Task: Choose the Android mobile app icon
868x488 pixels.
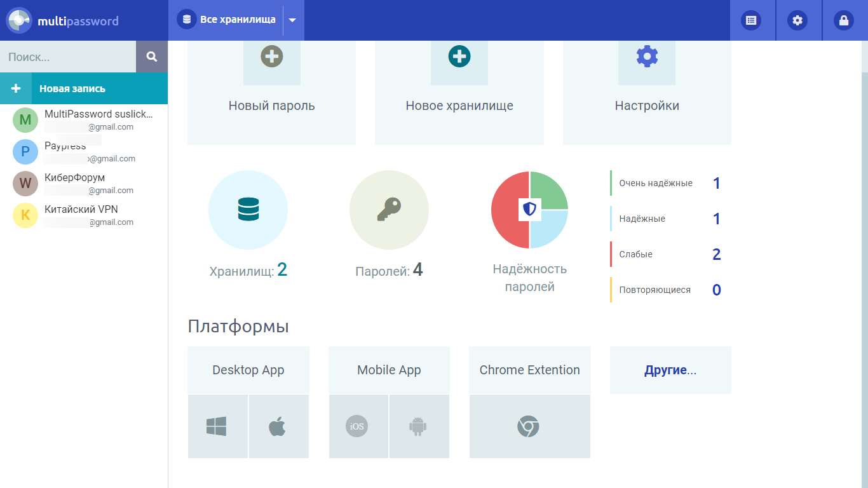Action: point(417,426)
